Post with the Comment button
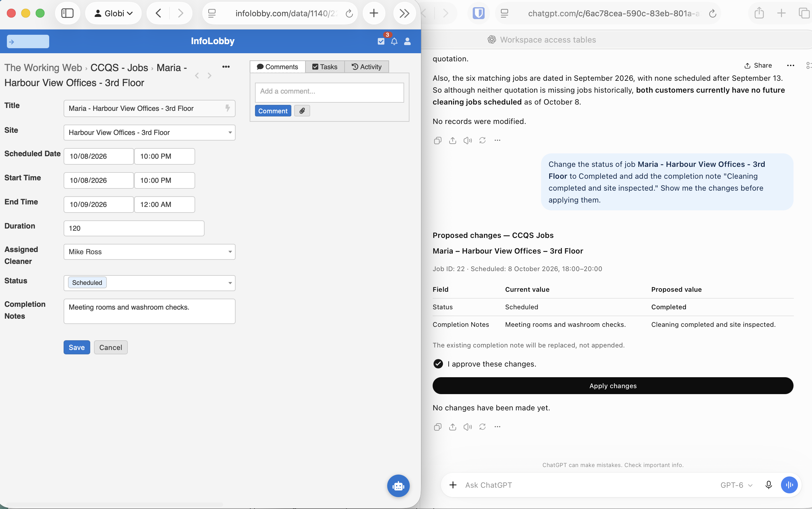The width and height of the screenshot is (812, 509). point(273,111)
